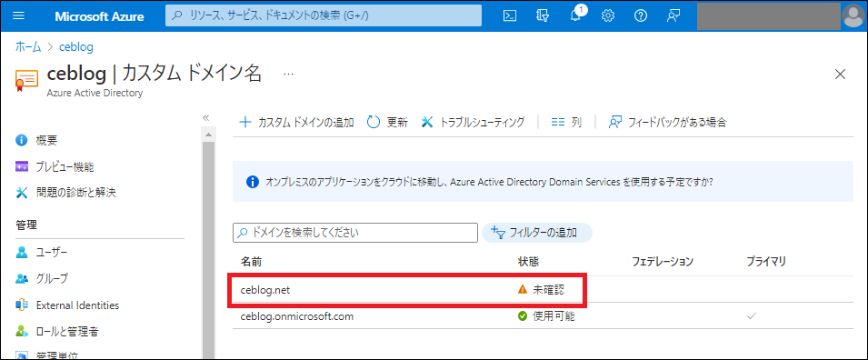Open the hamburger portal menu
The height and width of the screenshot is (360, 868).
19,16
